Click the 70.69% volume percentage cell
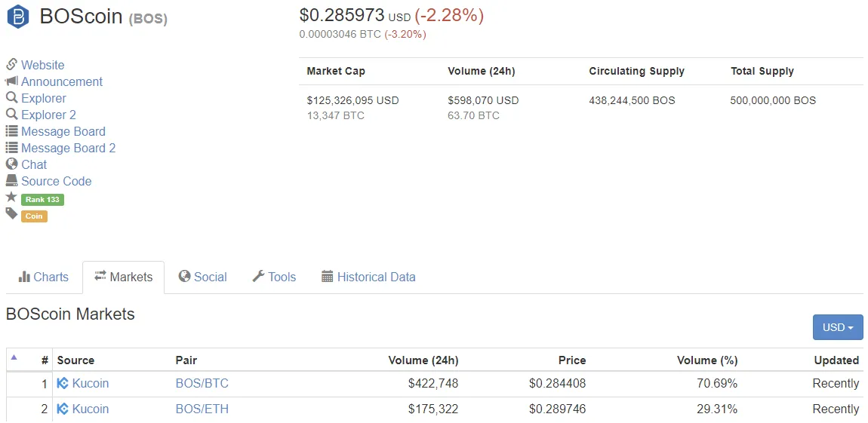The height and width of the screenshot is (423, 868). click(717, 383)
